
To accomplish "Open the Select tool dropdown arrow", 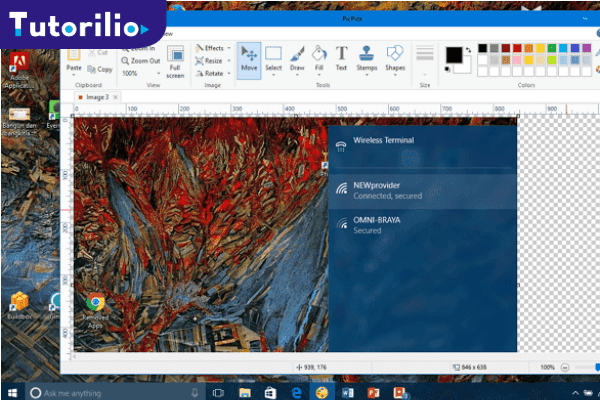I will (273, 75).
